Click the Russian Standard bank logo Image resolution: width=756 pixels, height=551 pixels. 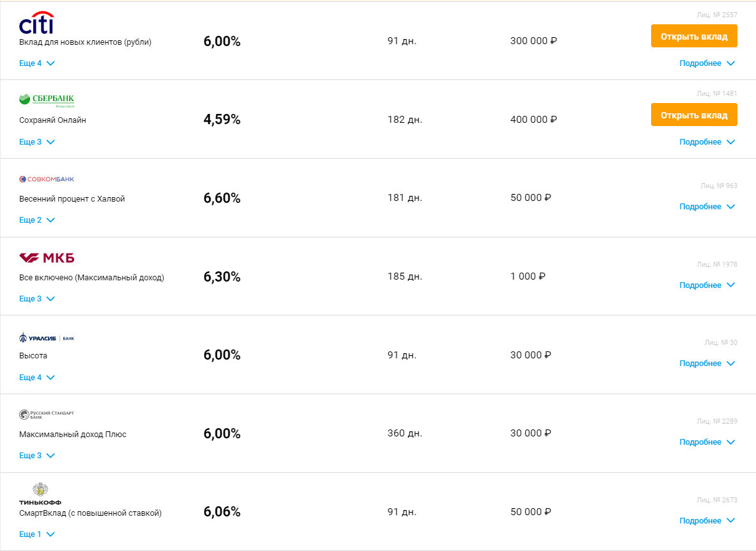coord(47,415)
